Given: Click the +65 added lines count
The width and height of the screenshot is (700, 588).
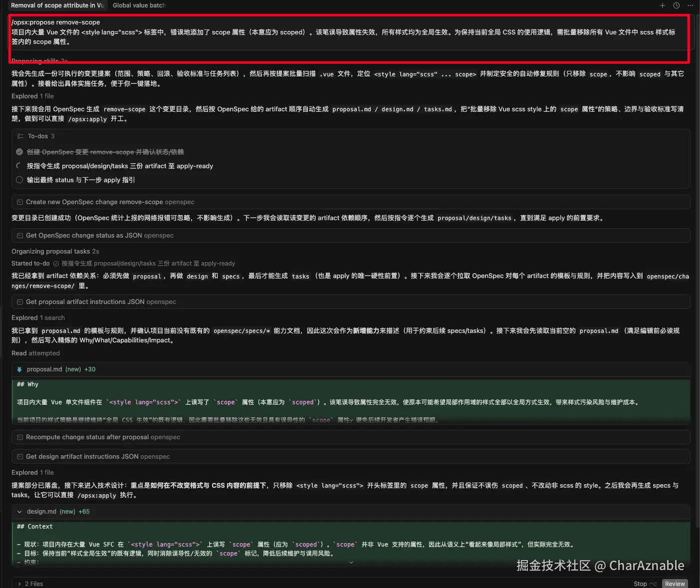Looking at the screenshot, I should click(84, 512).
